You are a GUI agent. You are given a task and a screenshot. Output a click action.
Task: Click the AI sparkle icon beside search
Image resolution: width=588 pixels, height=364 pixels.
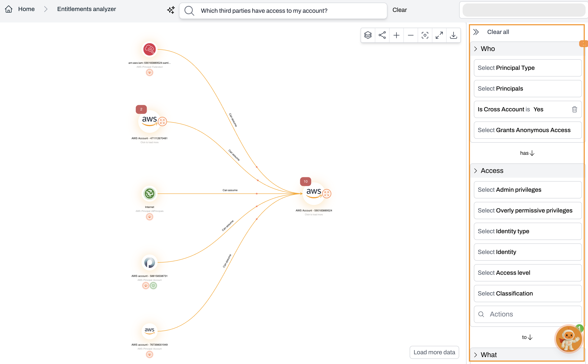(x=171, y=10)
